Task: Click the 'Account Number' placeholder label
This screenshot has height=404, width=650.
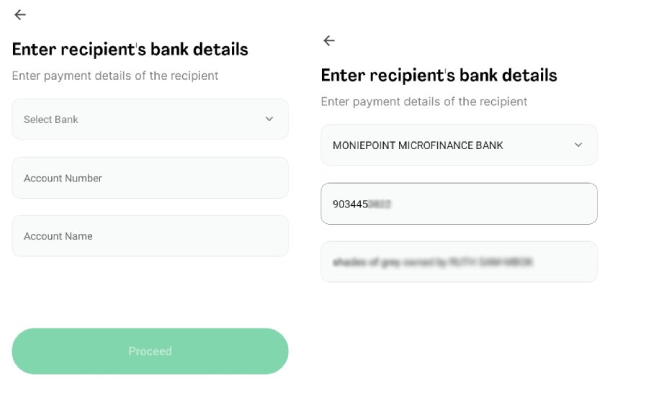Action: pyautogui.click(x=63, y=179)
